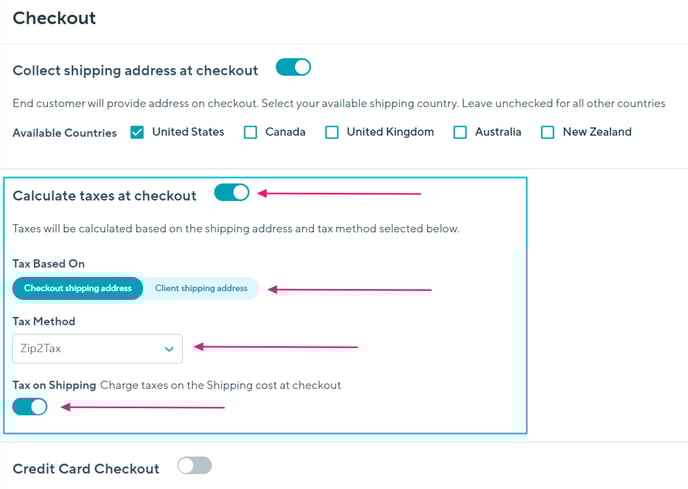Check the Canada country checkbox
The height and width of the screenshot is (489, 688).
(x=251, y=132)
